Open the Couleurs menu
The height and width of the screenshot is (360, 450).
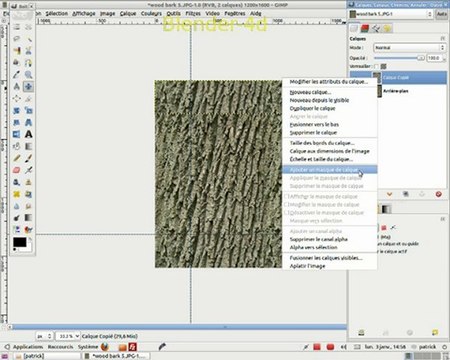(151, 13)
